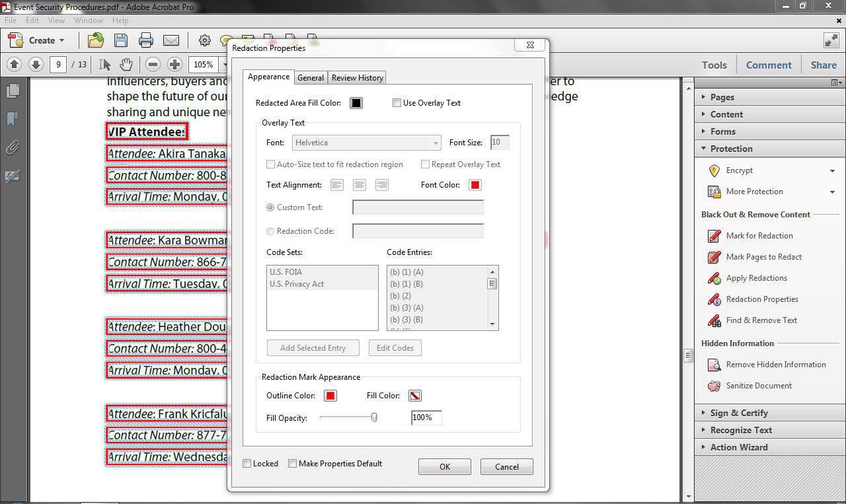Expand the Sign & Certify section
The width and height of the screenshot is (846, 504).
(x=770, y=413)
